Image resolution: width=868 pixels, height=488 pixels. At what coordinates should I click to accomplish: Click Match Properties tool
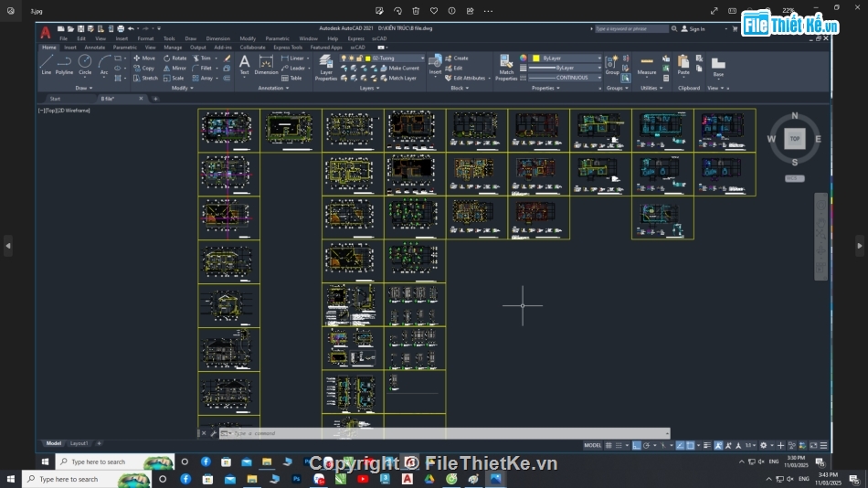[x=506, y=68]
